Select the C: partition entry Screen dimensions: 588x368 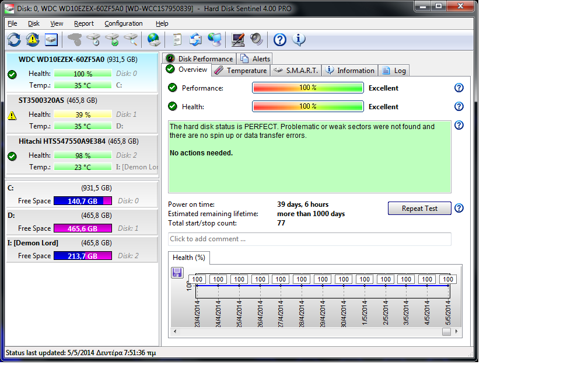pos(82,195)
